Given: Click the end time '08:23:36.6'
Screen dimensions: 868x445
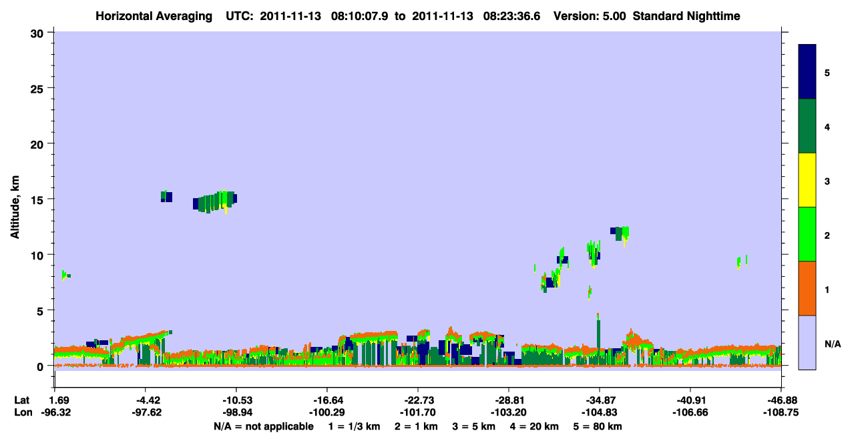Looking at the screenshot, I should coord(513,16).
